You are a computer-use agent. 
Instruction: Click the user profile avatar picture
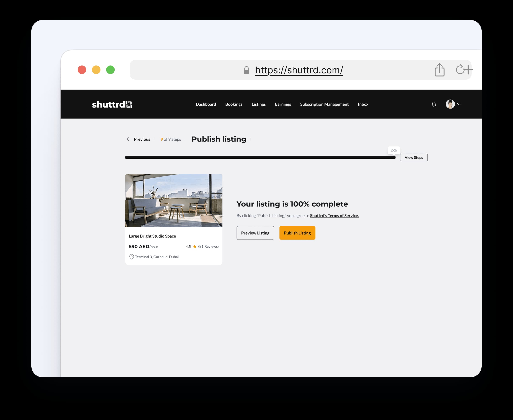(x=450, y=104)
